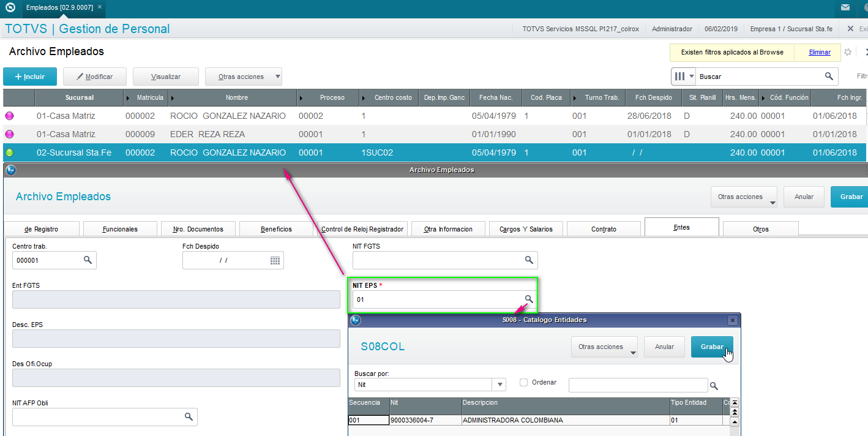Click Anular in S08COL dialog
868x436 pixels.
click(x=664, y=347)
